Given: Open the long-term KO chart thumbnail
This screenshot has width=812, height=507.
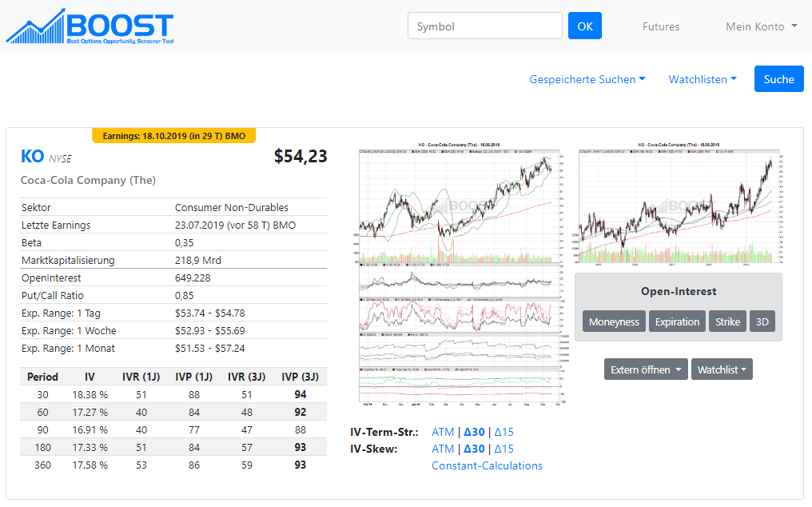Looking at the screenshot, I should [680, 203].
